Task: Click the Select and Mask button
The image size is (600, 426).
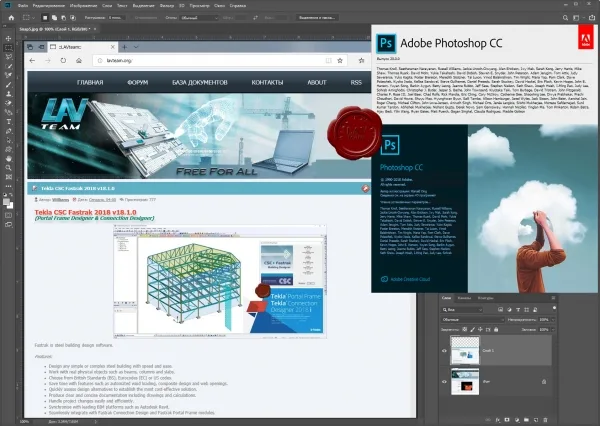Action: click(317, 18)
